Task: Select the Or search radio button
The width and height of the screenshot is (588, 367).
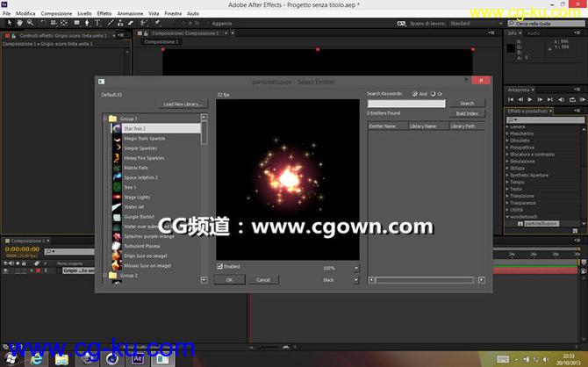Action: click(x=434, y=94)
